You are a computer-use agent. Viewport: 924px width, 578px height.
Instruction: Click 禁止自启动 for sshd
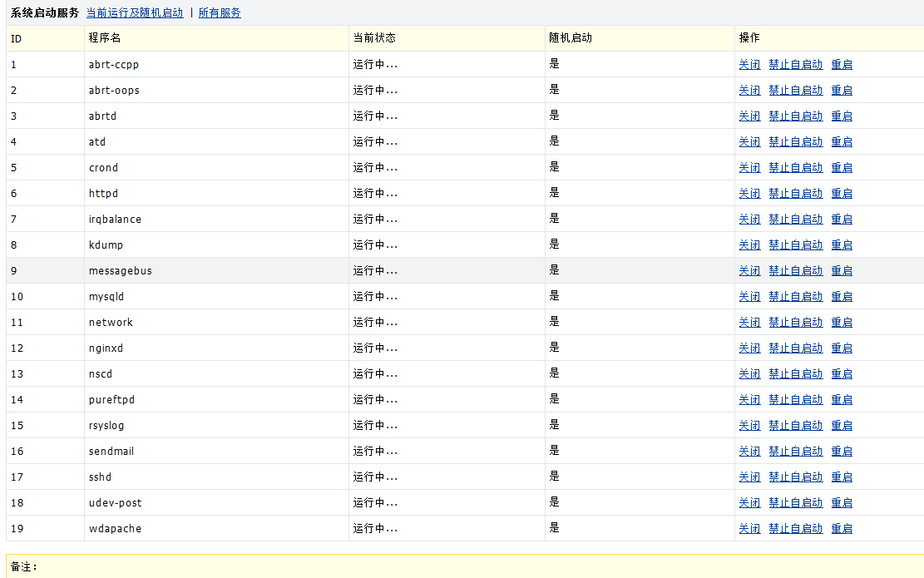pos(796,477)
